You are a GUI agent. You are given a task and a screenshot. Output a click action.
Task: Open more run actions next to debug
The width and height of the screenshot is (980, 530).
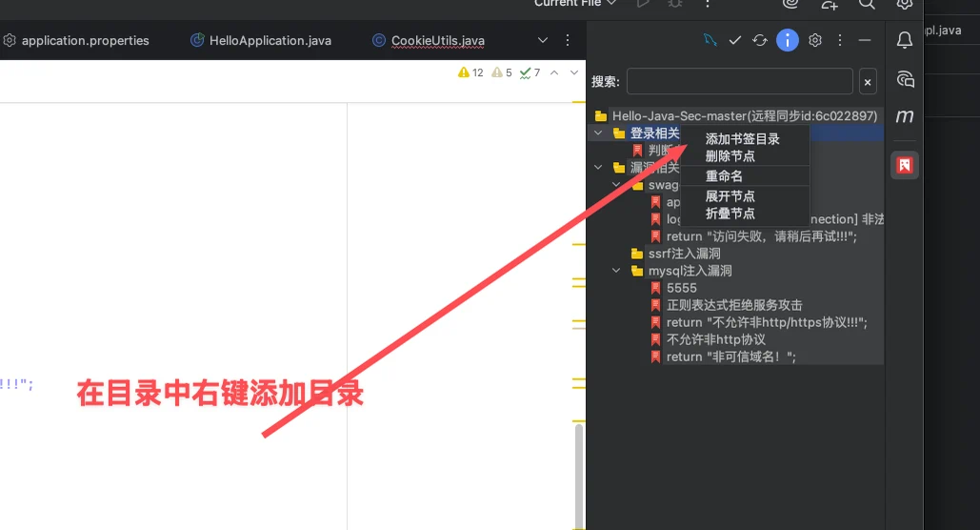point(708,4)
